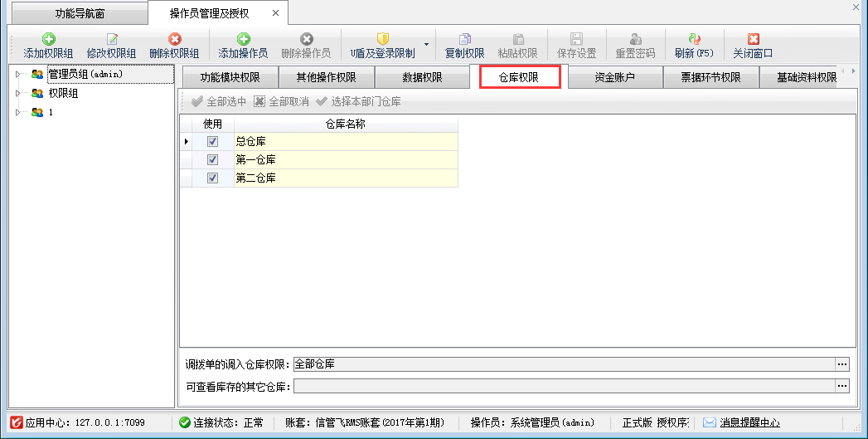Click the 复制权限 copy icon

coord(465,39)
